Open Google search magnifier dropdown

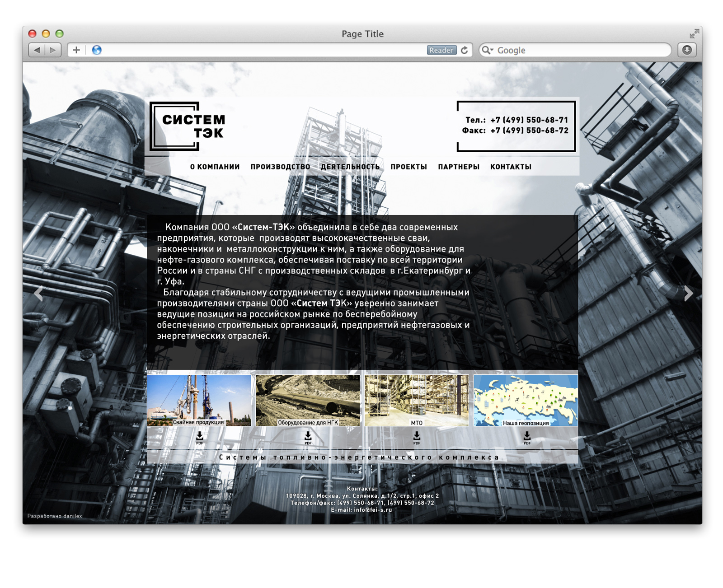click(487, 50)
